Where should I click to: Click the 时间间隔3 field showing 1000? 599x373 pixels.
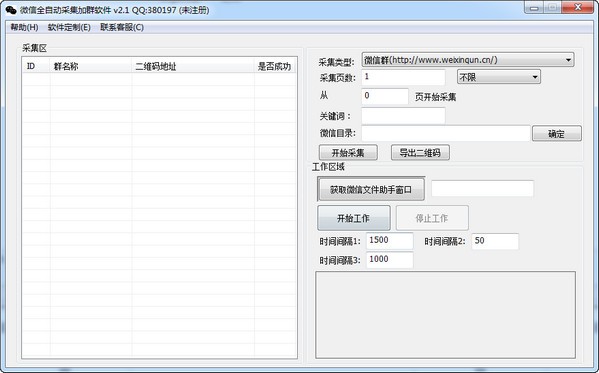pos(390,260)
